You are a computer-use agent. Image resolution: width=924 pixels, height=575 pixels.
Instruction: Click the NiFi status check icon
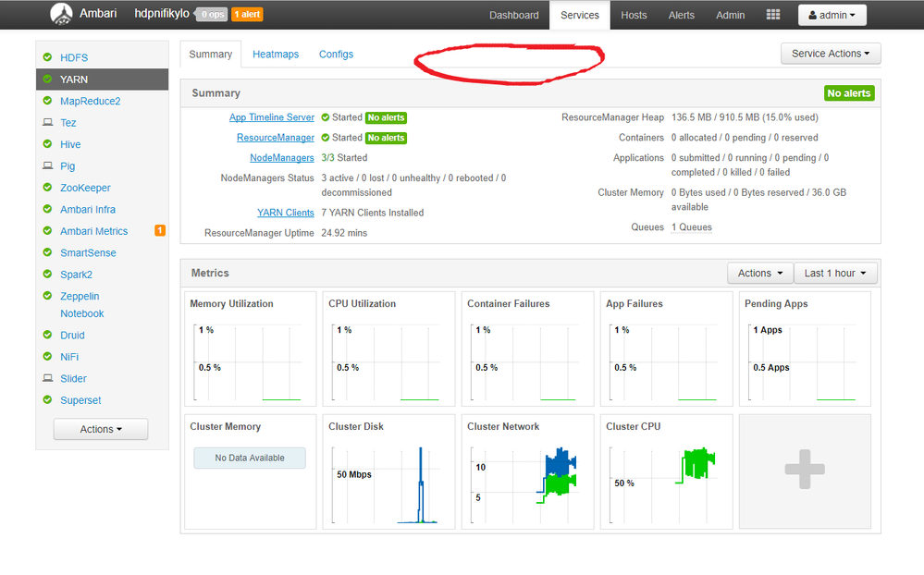click(48, 357)
